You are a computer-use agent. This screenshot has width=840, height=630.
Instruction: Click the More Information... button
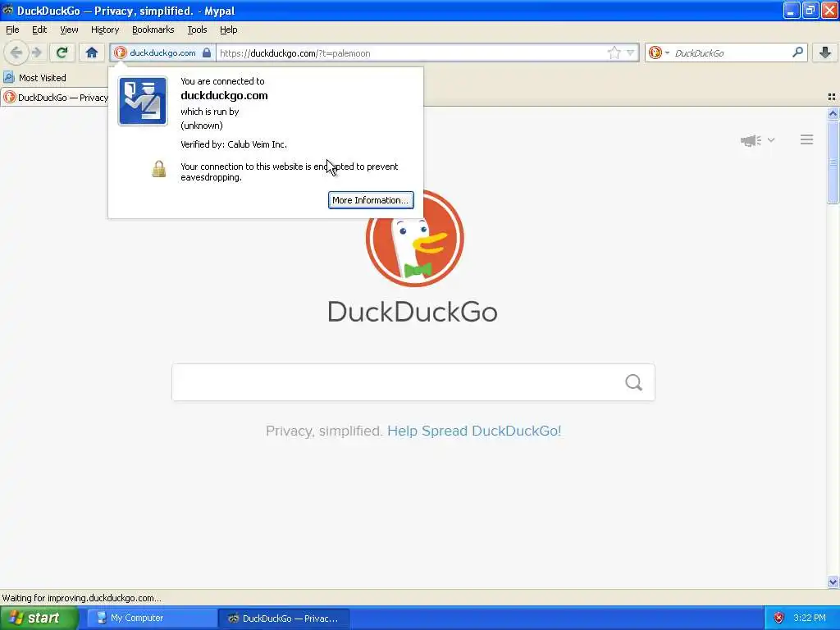[x=371, y=200]
